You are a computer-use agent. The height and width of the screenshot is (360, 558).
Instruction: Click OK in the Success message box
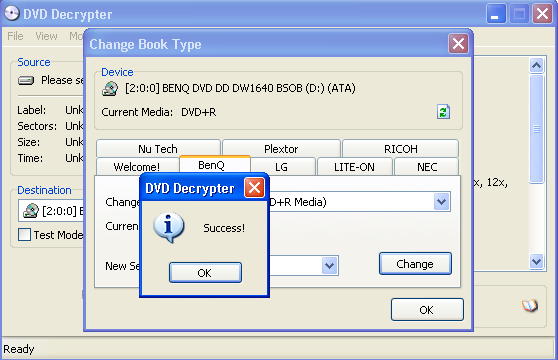205,273
